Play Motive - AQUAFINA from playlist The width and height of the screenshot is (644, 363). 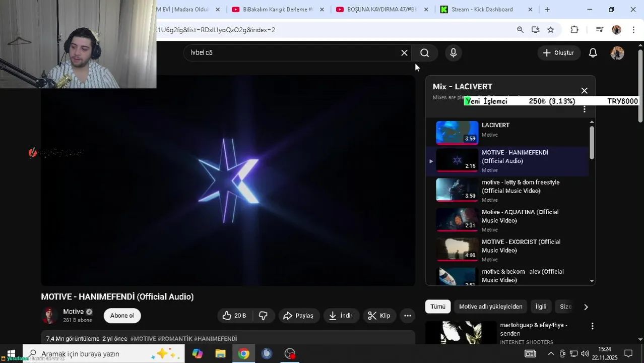coord(507,221)
